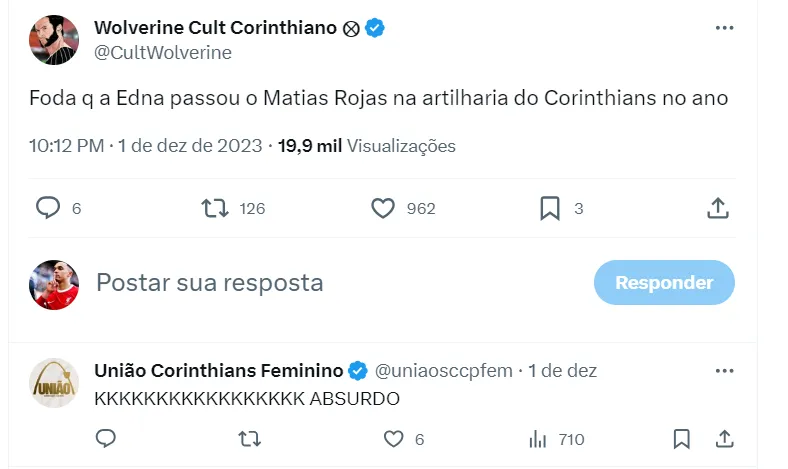Retweet the main post with 126 reposts
The width and height of the screenshot is (788, 469).
pyautogui.click(x=215, y=208)
